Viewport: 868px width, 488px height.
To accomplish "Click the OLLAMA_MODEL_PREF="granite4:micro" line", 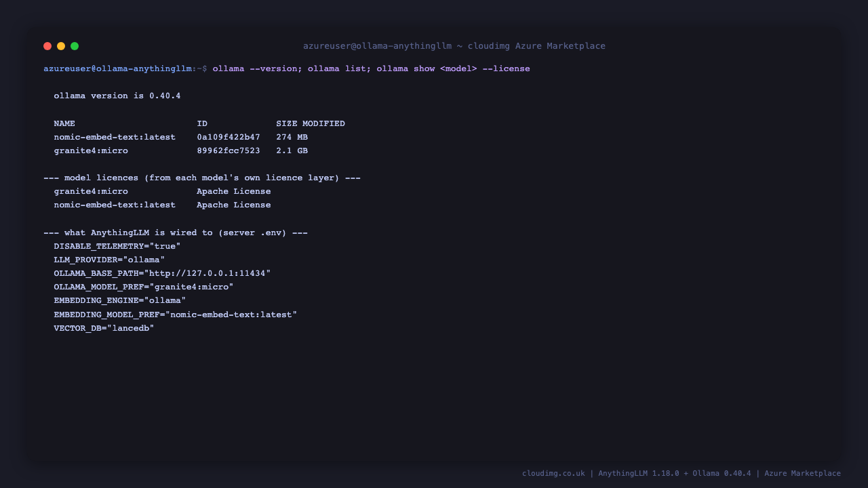I will click(144, 287).
